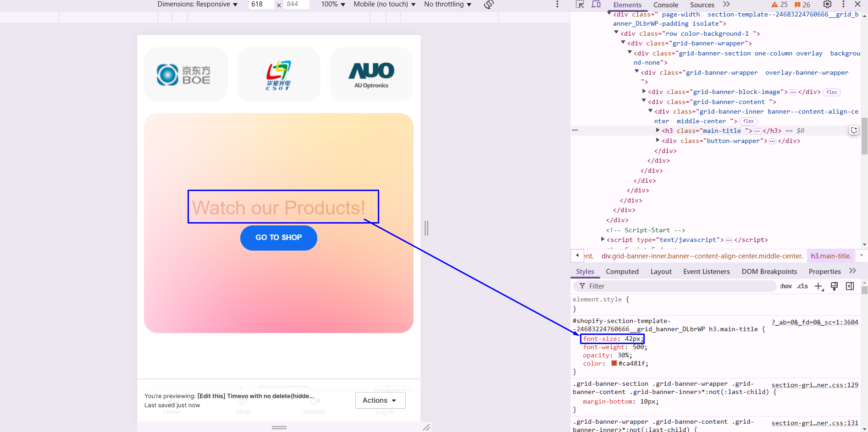Click the issues count 26 icon
The image size is (868, 432).
point(802,5)
